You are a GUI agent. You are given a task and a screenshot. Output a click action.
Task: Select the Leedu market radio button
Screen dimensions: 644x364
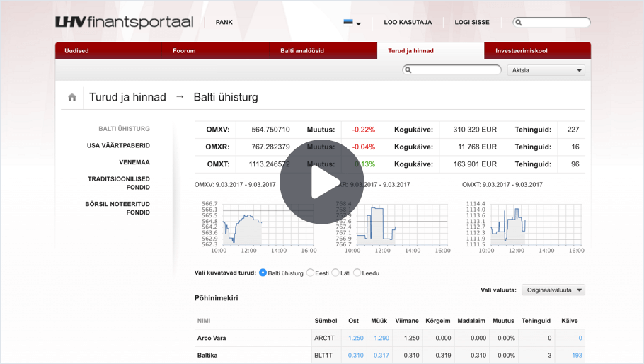[357, 273]
